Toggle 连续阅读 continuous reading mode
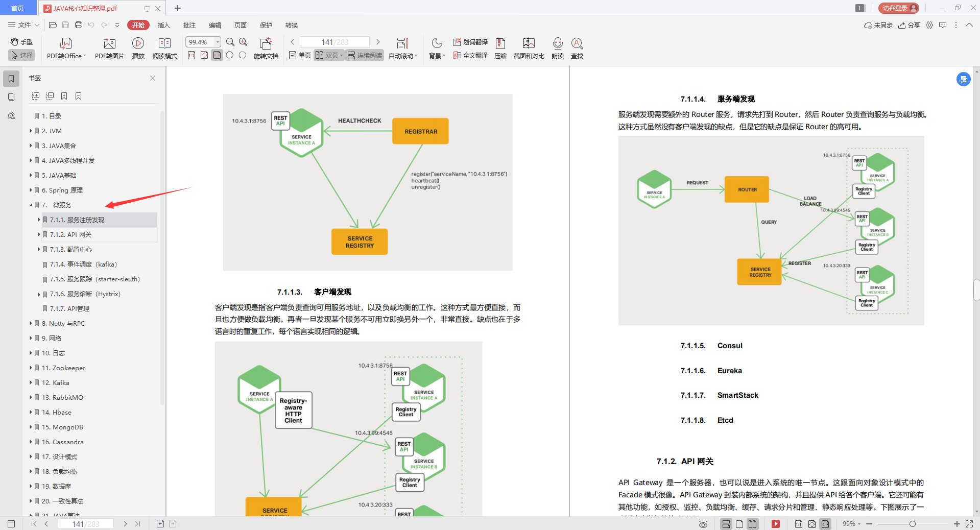This screenshot has width=980, height=530. click(x=364, y=55)
